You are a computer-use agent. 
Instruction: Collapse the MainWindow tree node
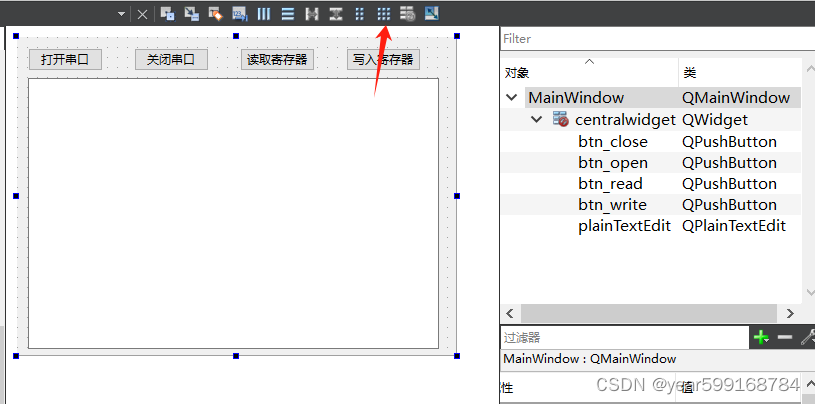513,98
